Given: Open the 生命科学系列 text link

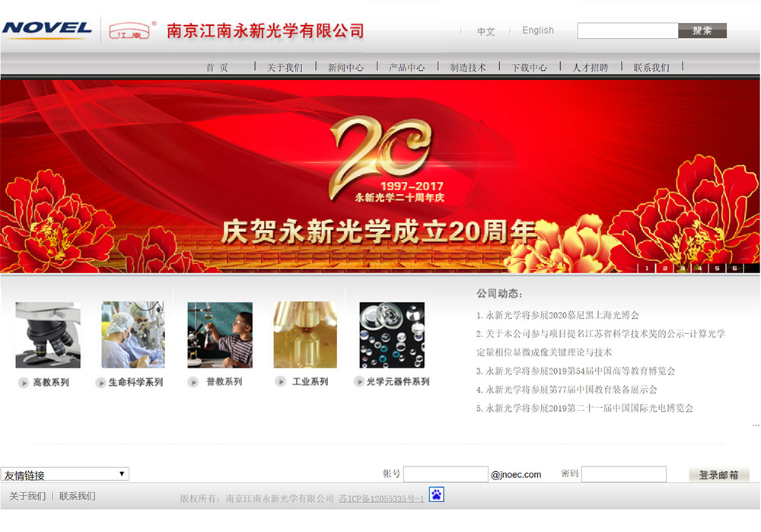Looking at the screenshot, I should pos(135,383).
